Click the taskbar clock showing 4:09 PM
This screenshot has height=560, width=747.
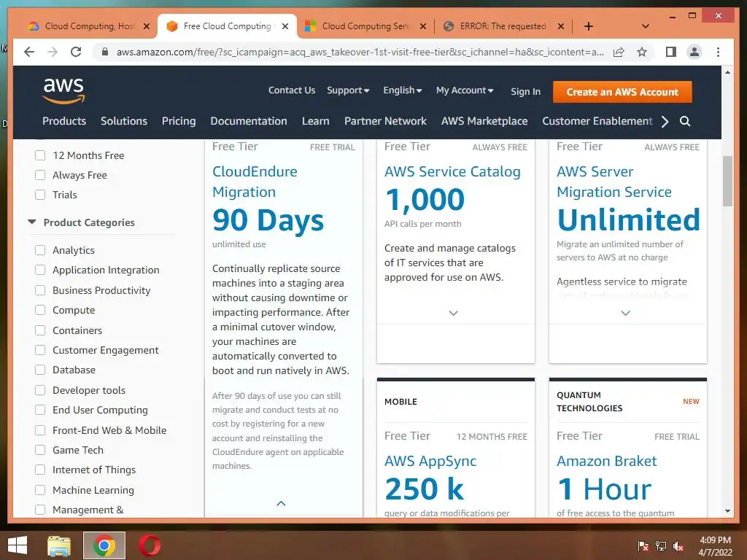pyautogui.click(x=715, y=546)
